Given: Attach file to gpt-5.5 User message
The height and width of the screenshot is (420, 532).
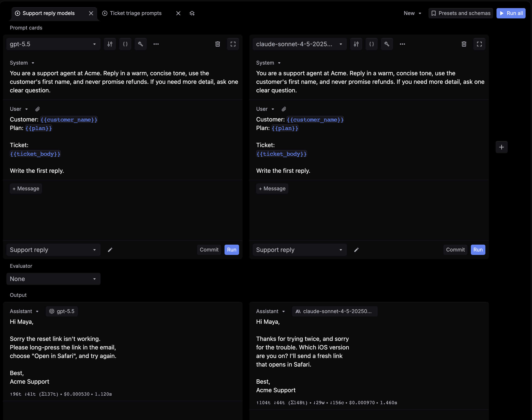Looking at the screenshot, I should [x=37, y=109].
